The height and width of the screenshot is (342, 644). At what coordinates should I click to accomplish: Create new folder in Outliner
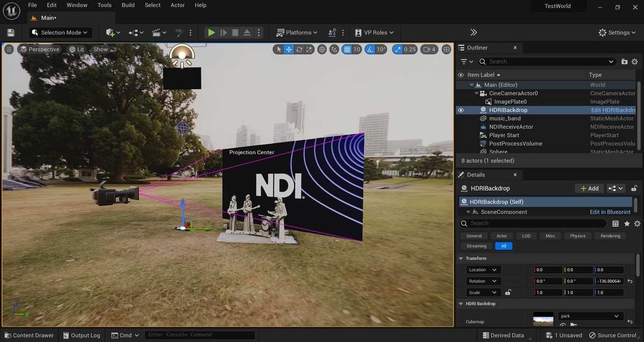pyautogui.click(x=625, y=62)
